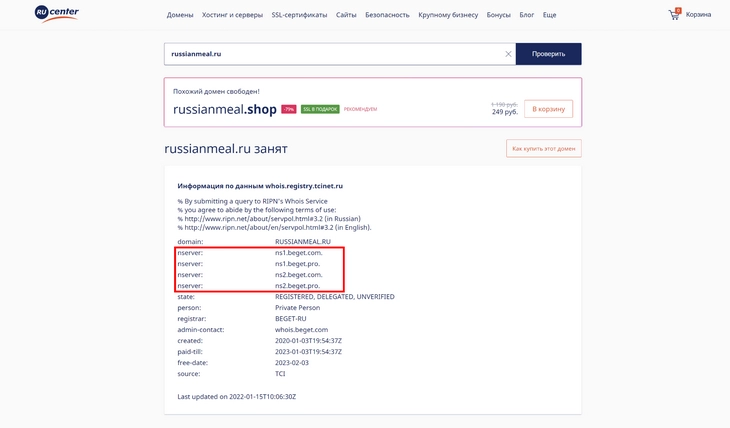Clear the domain search field with X
The width and height of the screenshot is (730, 428).
tap(508, 54)
